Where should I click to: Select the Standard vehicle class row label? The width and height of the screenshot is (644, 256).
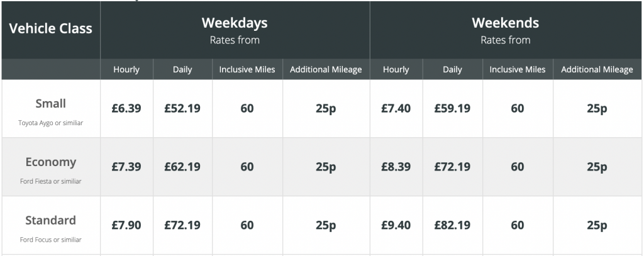pyautogui.click(x=50, y=220)
